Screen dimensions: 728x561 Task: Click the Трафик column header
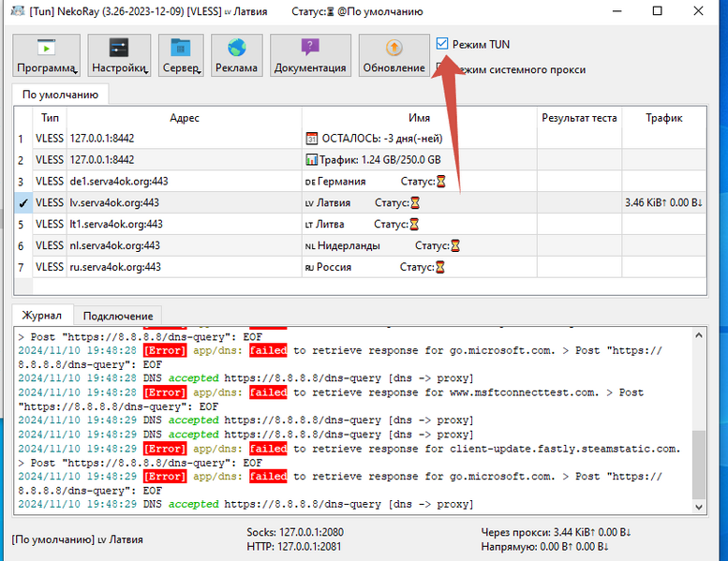(663, 118)
